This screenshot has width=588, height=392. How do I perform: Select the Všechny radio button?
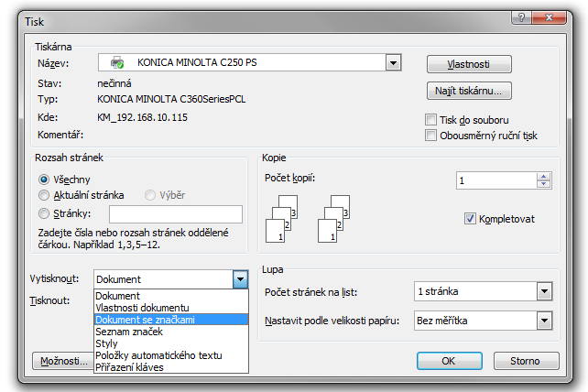(x=43, y=180)
